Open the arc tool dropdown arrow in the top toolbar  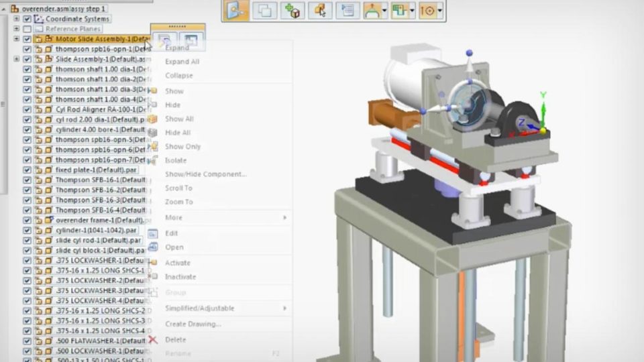385,11
